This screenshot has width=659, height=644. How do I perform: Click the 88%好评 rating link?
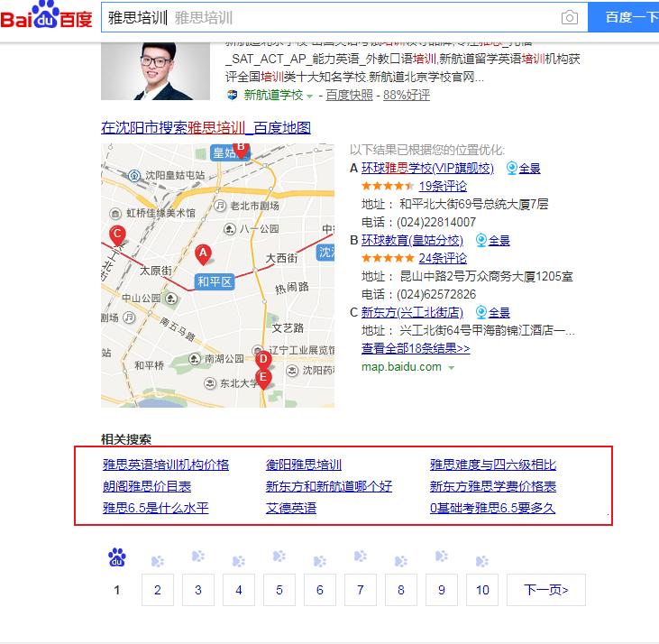[x=407, y=96]
